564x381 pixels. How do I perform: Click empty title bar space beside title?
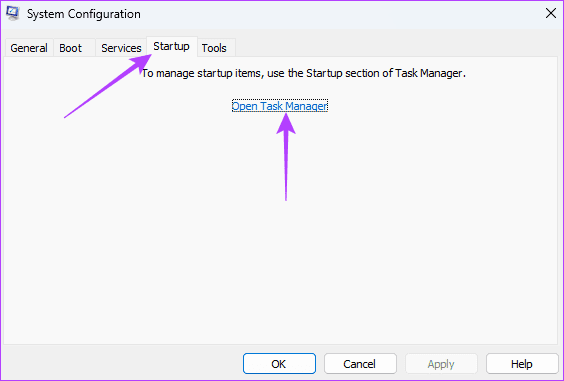(x=342, y=14)
